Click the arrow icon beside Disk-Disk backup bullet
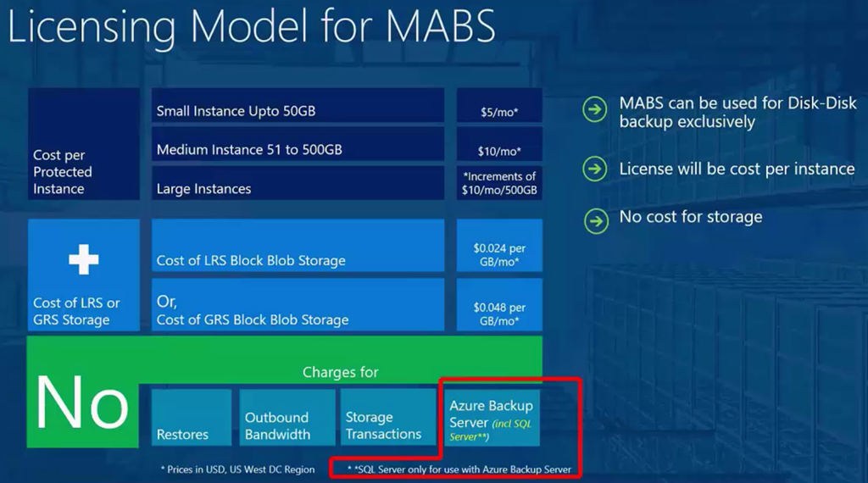This screenshot has width=868, height=483. (595, 110)
